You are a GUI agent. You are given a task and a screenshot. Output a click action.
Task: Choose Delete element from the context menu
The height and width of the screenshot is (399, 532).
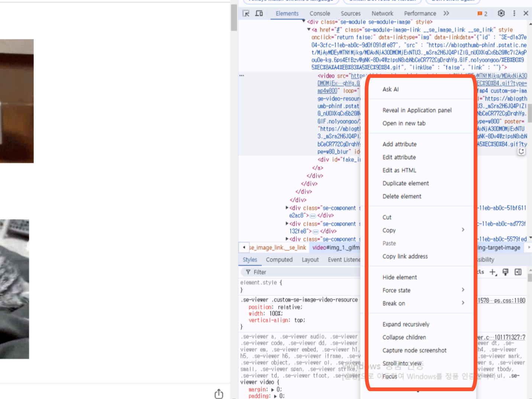(x=402, y=196)
